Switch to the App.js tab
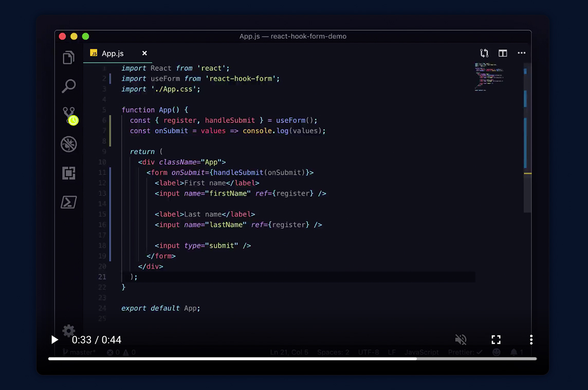Viewport: 588px width, 390px height. point(112,53)
